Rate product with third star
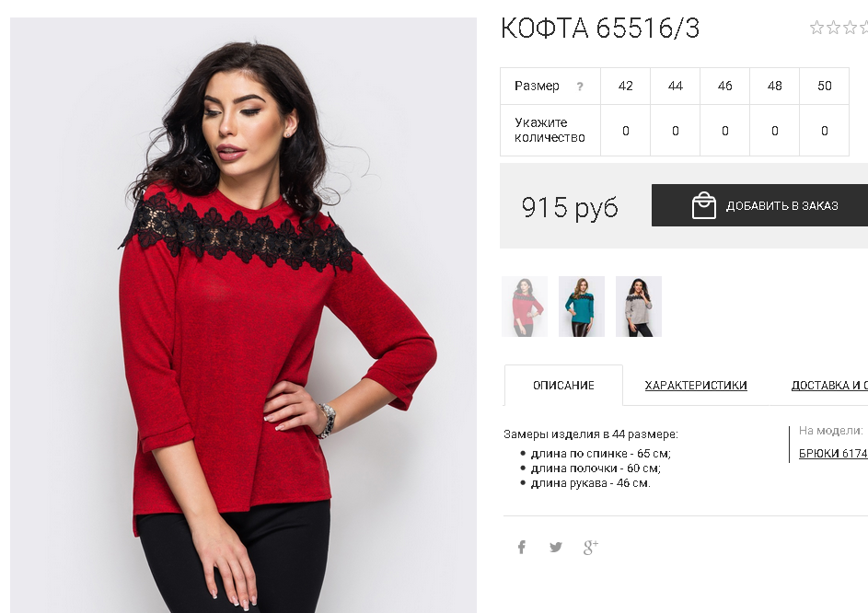868x613 pixels. (850, 27)
